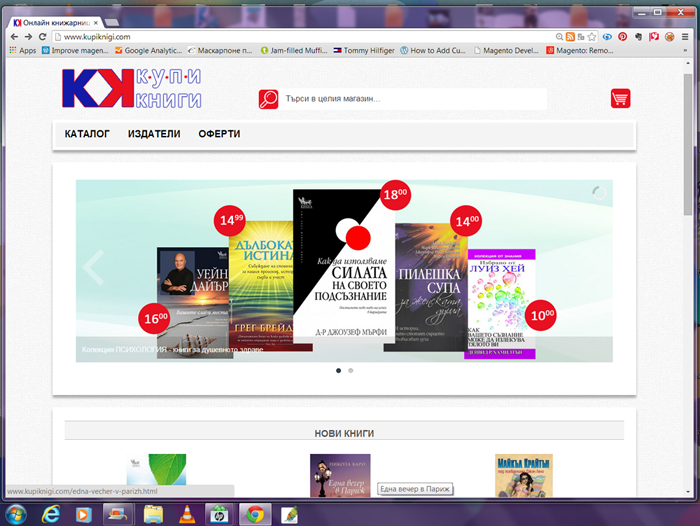700x526 pixels.
Task: Click the address bar showing www.kupiknigi.com
Action: [x=304, y=37]
